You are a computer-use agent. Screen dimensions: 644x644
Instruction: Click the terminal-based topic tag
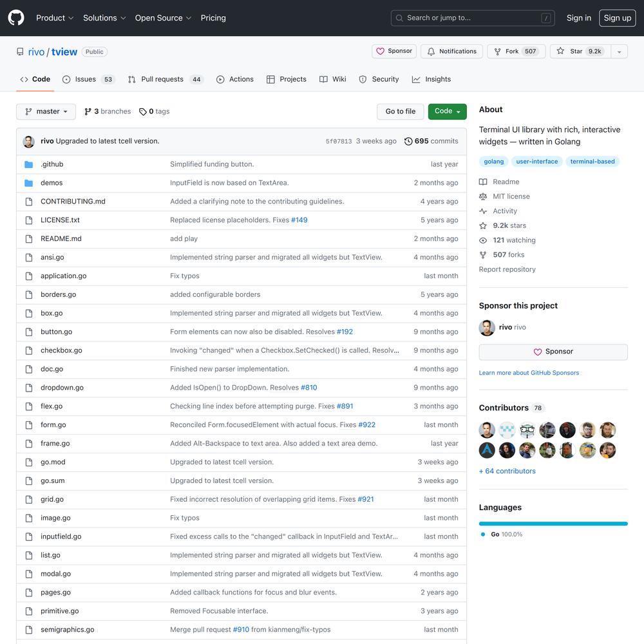(592, 162)
